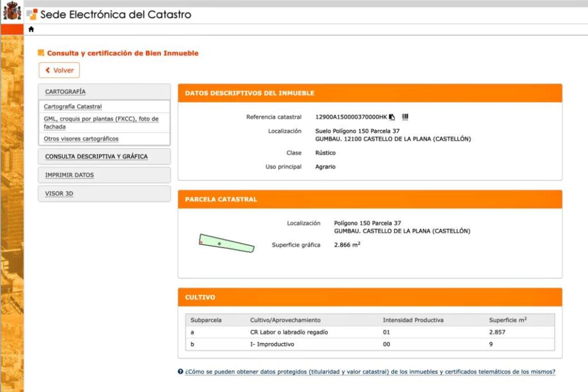Click the cadastral reference number 12900A150000370000HK

pyautogui.click(x=351, y=117)
